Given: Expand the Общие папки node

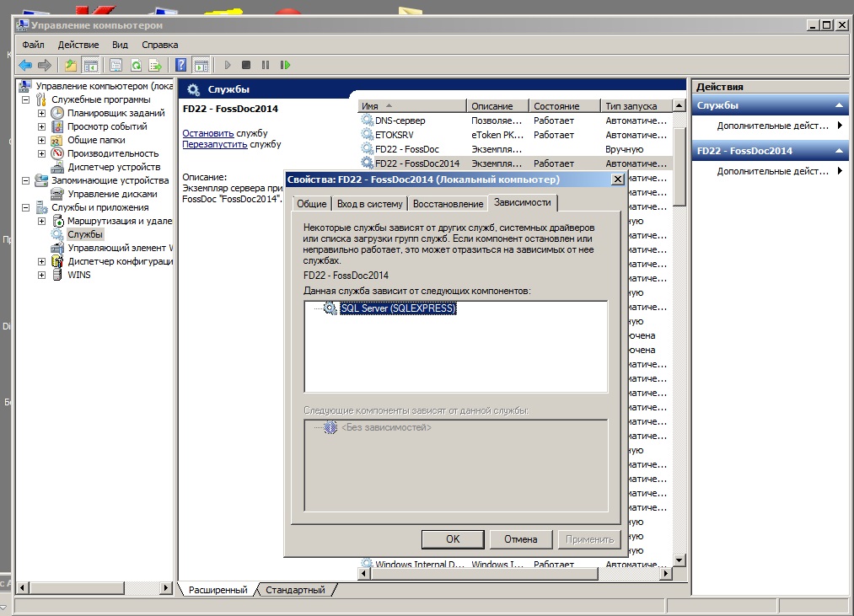Looking at the screenshot, I should tap(41, 140).
